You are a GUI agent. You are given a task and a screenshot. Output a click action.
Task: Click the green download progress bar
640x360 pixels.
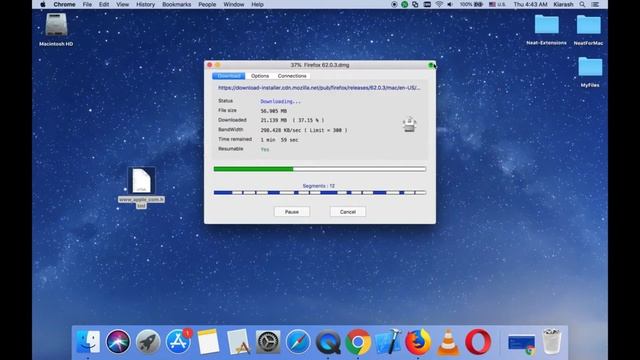pos(320,169)
